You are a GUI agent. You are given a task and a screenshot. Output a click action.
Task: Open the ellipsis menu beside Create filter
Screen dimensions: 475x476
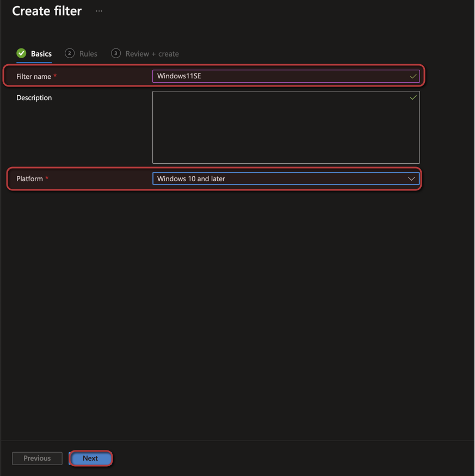click(x=99, y=11)
